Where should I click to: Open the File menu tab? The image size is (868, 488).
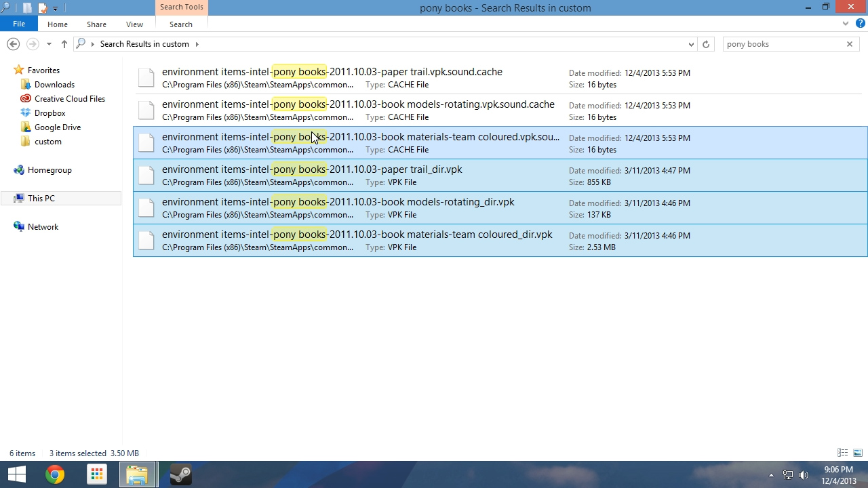19,24
